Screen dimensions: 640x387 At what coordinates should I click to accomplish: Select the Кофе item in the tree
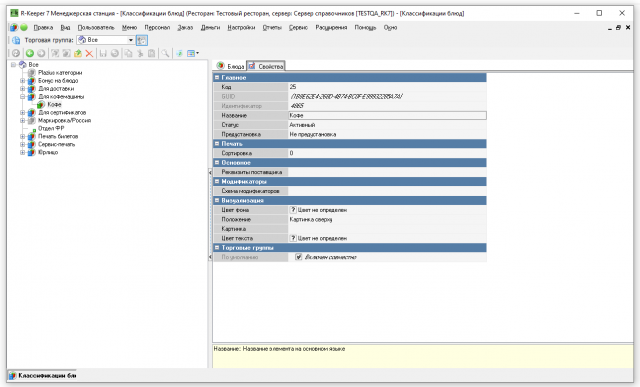(54, 105)
